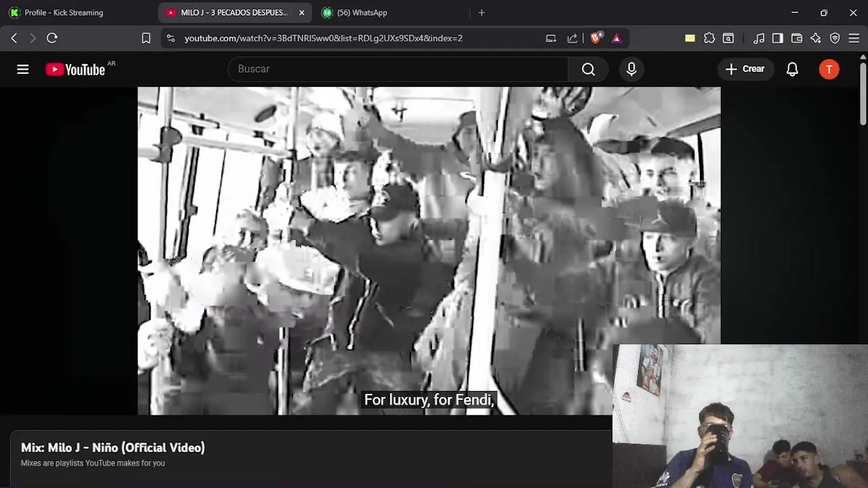Open the media control music note
Screen dimensions: 868x488
click(x=759, y=38)
